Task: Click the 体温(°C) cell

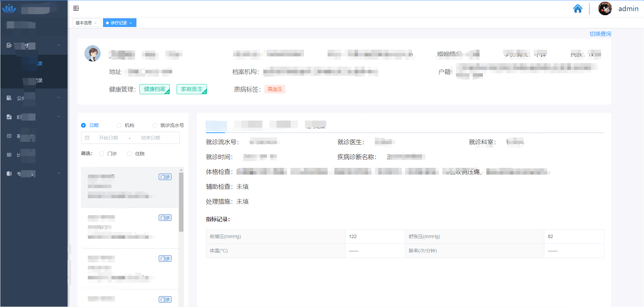Action: (x=276, y=251)
